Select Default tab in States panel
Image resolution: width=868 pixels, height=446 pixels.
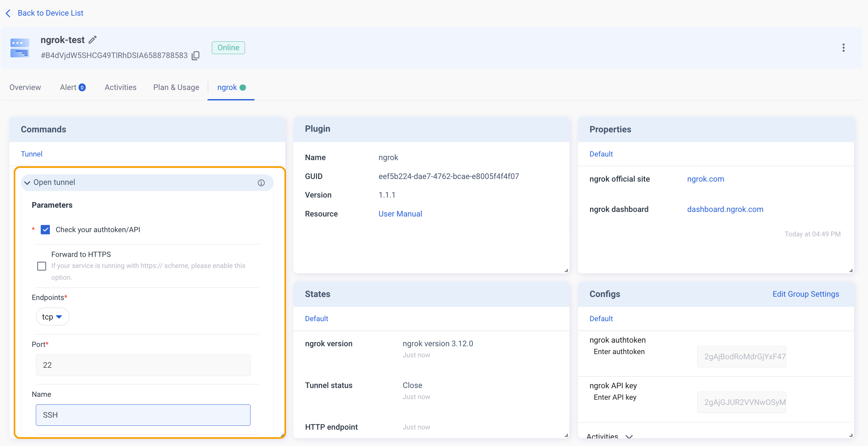[316, 319]
